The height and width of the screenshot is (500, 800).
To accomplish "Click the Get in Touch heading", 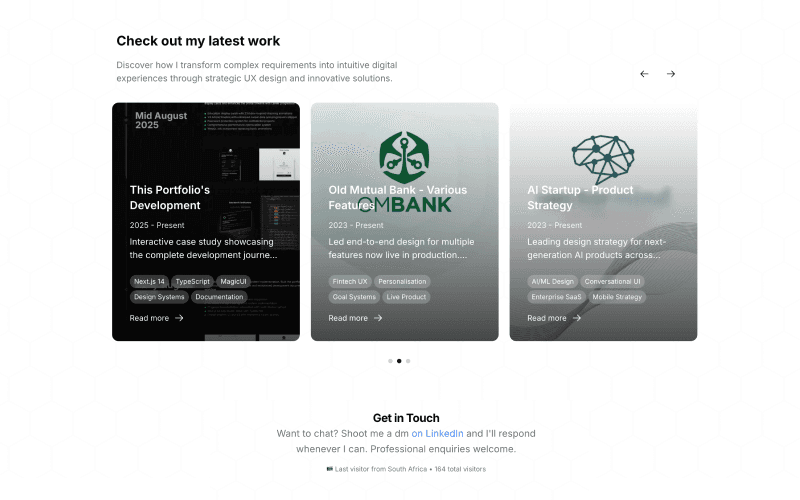I will (x=406, y=418).
